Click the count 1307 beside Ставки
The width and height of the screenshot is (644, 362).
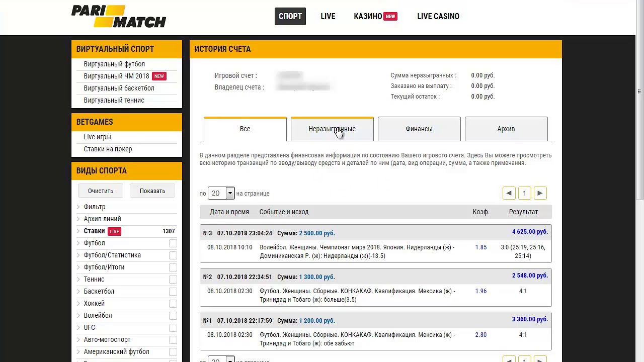click(x=169, y=231)
